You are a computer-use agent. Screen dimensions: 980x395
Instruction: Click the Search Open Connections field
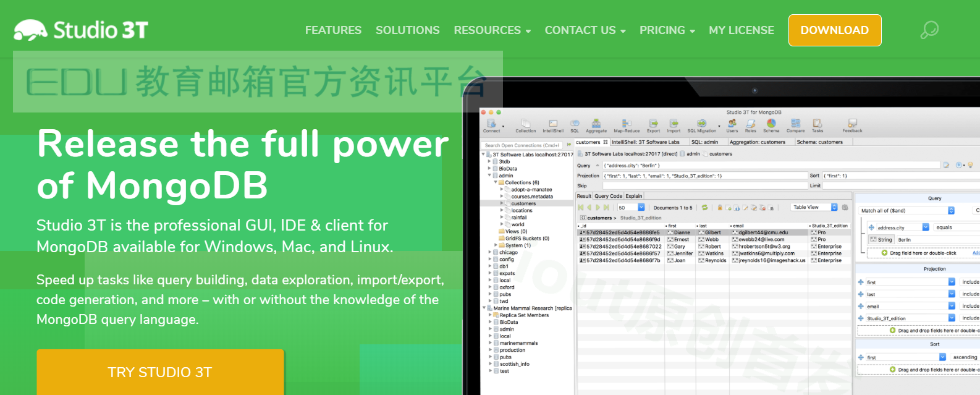coord(523,145)
